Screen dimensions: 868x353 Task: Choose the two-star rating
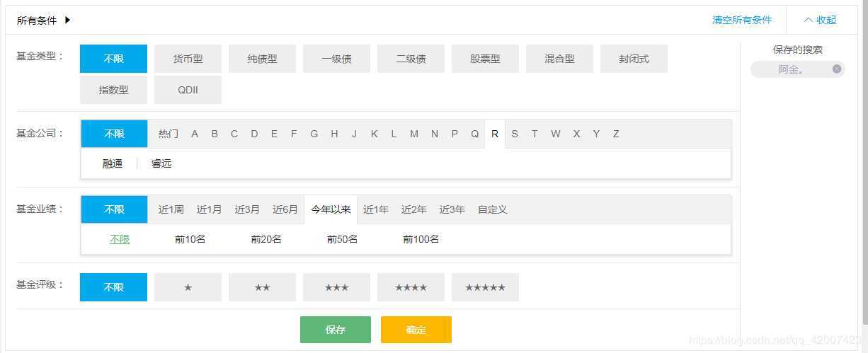262,287
